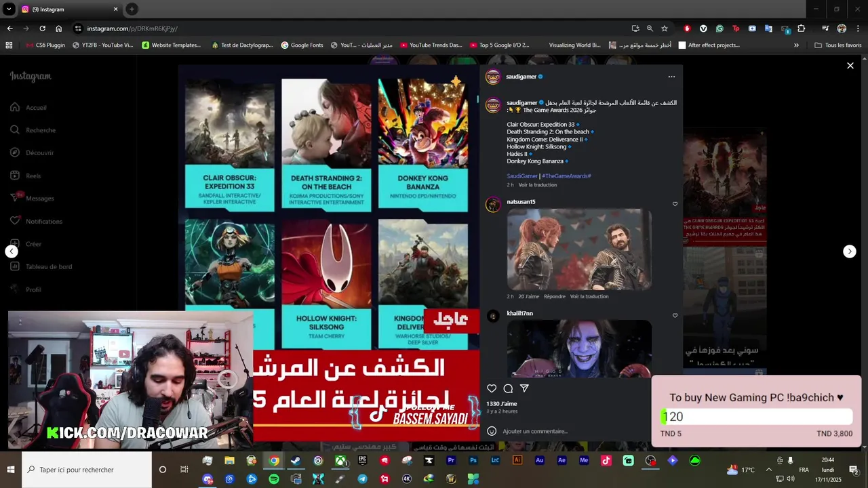Open khalil17nn username link
Screen dimensions: 868x488
pos(519,314)
